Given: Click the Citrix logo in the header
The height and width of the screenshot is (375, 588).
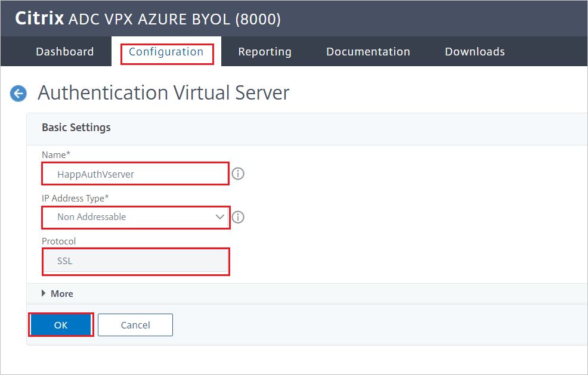Looking at the screenshot, I should pos(39,18).
